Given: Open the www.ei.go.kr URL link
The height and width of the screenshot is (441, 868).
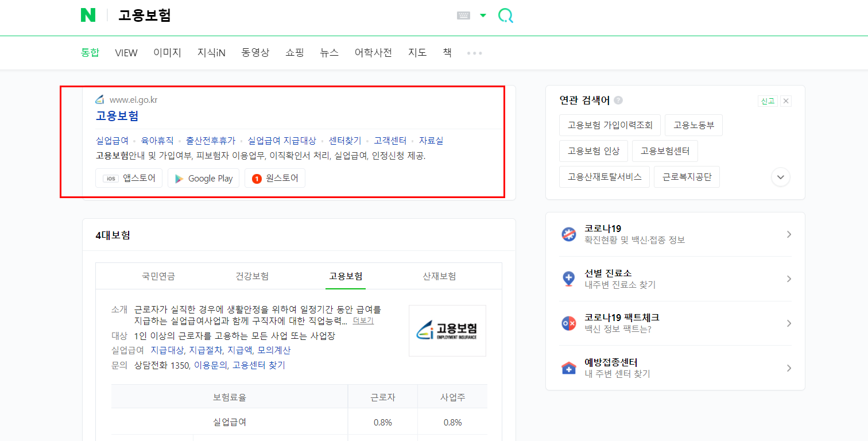Looking at the screenshot, I should tap(133, 100).
